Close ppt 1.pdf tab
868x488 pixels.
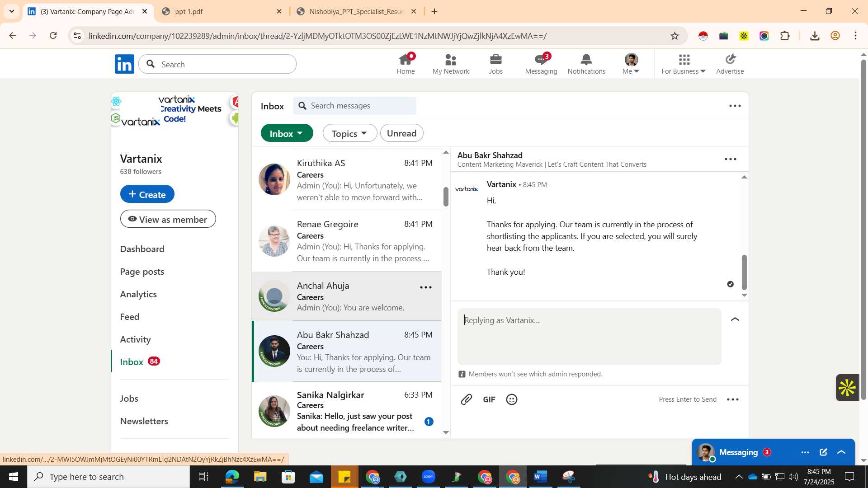(x=279, y=12)
